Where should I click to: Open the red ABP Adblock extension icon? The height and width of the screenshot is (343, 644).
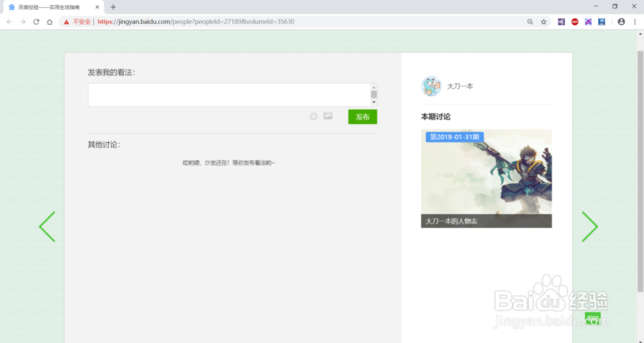(x=575, y=22)
